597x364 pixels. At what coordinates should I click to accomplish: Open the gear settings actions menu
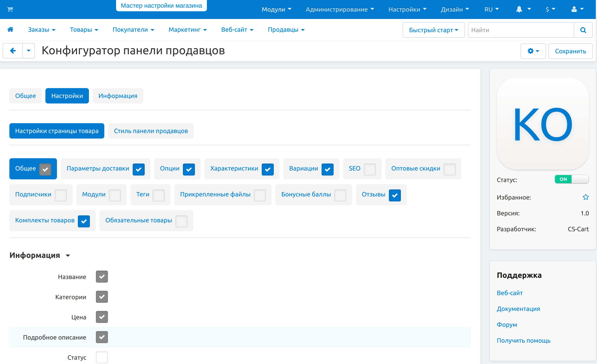(x=533, y=51)
